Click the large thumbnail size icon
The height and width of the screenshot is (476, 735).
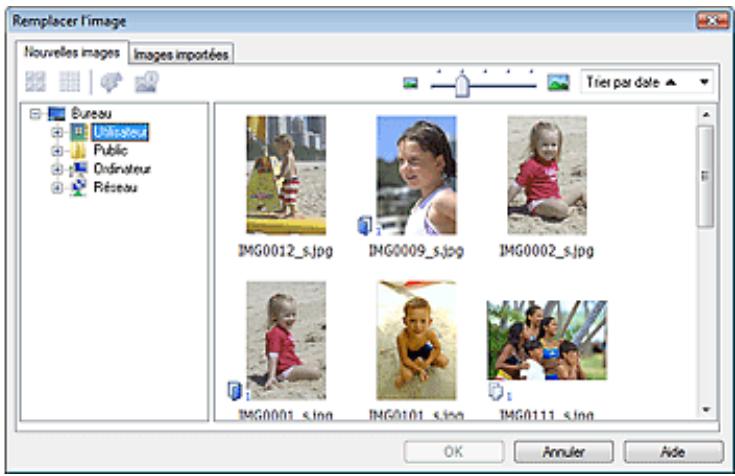click(x=558, y=83)
